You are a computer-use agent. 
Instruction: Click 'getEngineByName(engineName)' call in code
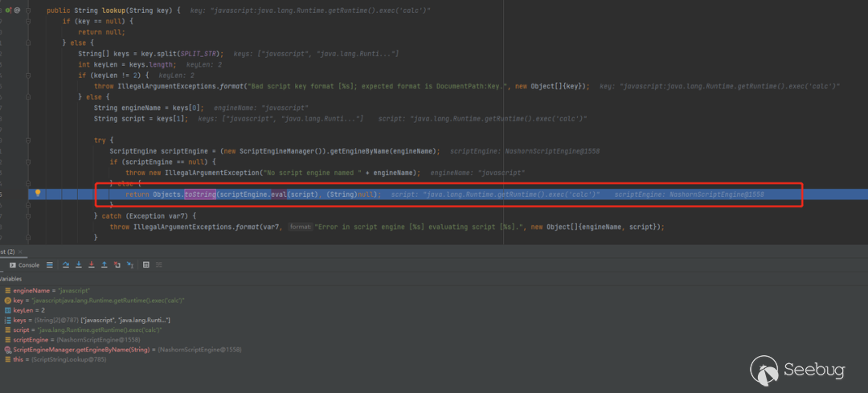(x=384, y=151)
